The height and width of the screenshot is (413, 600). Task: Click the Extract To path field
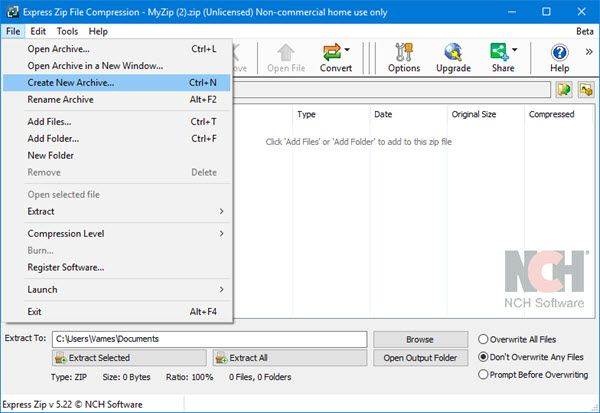pos(209,339)
